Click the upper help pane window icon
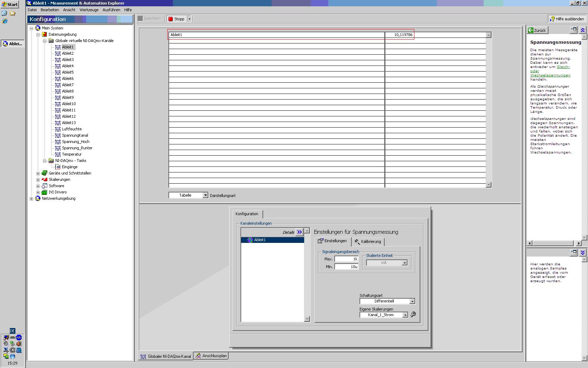This screenshot has width=588, height=368. coord(574,30)
